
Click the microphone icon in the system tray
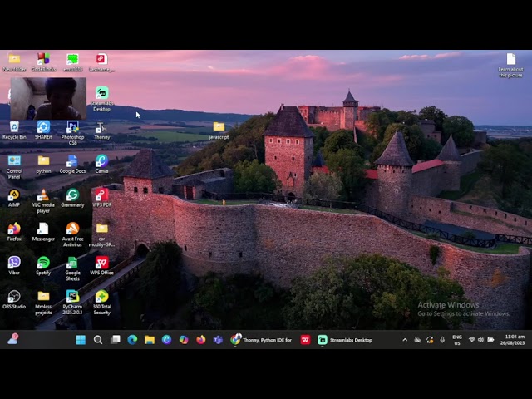(x=442, y=340)
